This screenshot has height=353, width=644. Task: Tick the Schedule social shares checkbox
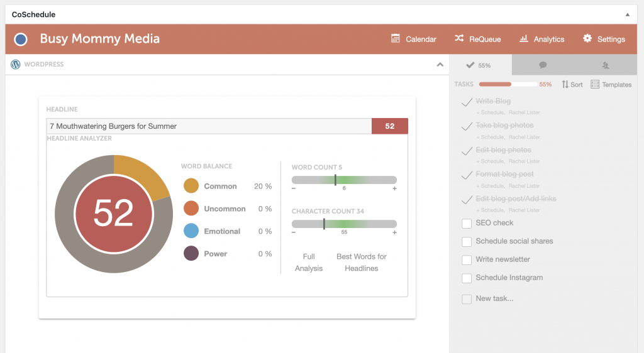pyautogui.click(x=467, y=242)
